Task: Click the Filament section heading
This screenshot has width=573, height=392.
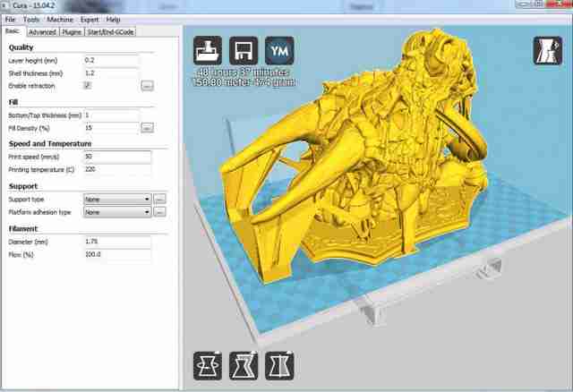Action: point(23,229)
